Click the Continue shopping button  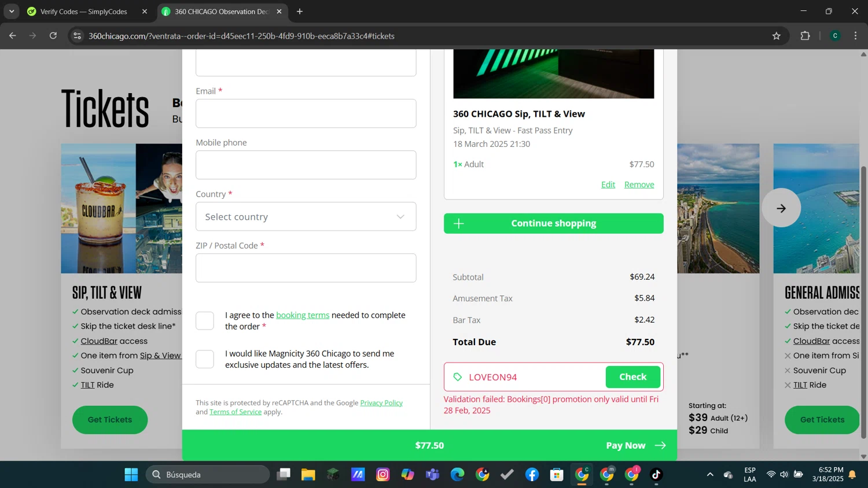(x=553, y=223)
